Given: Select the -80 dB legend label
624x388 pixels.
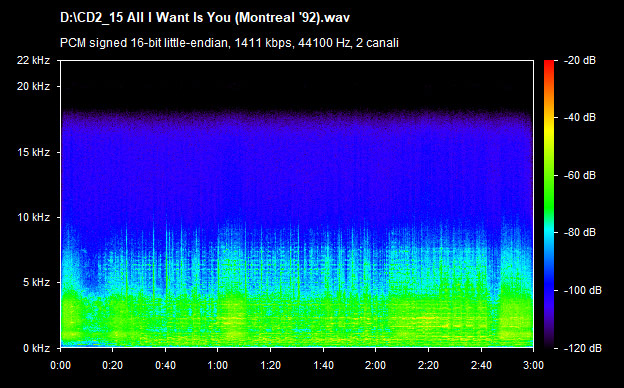Looking at the screenshot, I should pos(580,232).
